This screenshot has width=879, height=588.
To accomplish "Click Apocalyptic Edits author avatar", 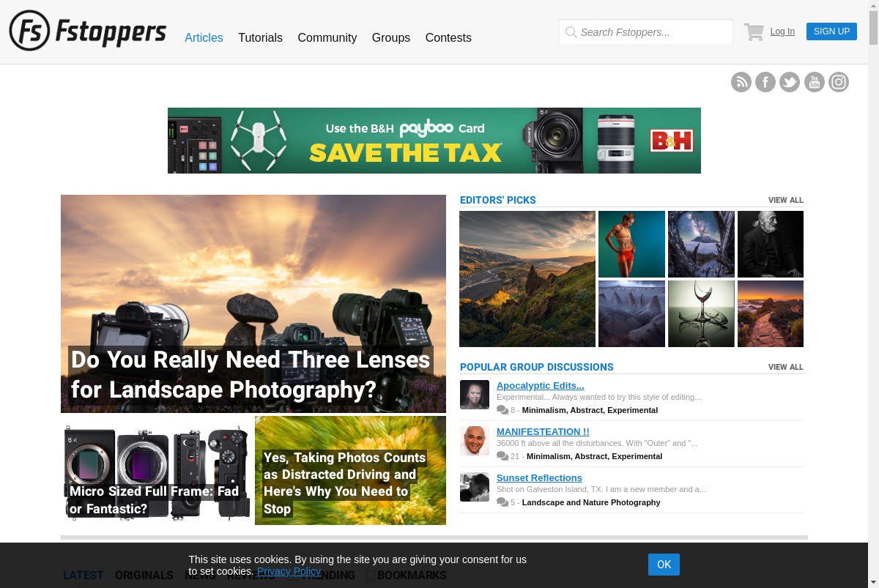I will [475, 395].
